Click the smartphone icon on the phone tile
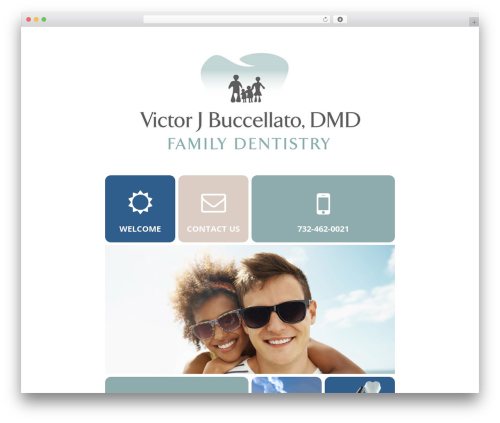 [x=323, y=204]
